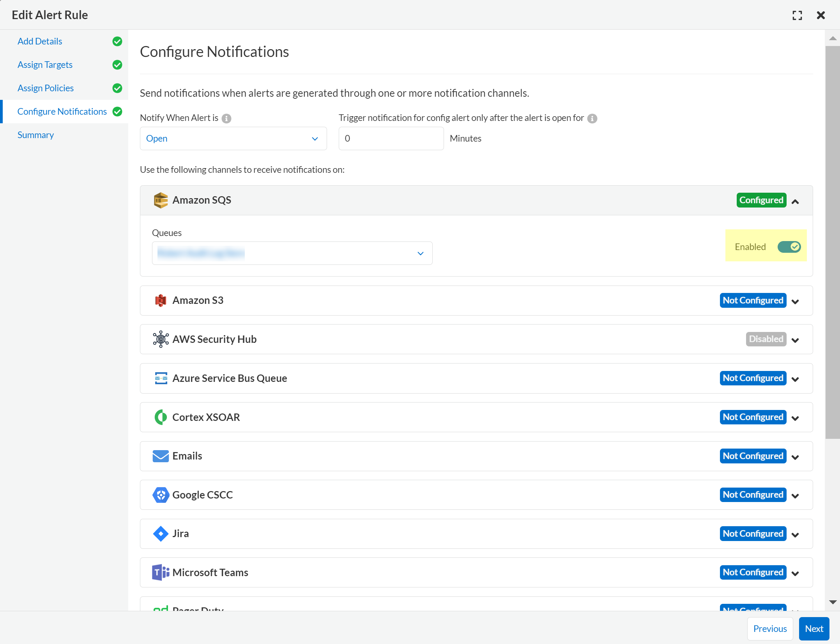Screen dimensions: 840x644
Task: Click the Azure Service Bus Queue icon
Action: point(161,378)
